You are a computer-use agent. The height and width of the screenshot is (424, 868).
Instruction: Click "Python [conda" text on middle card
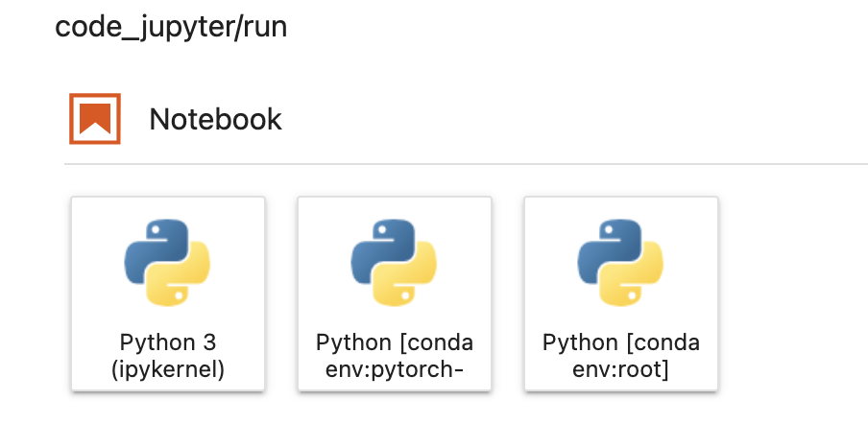coord(395,342)
